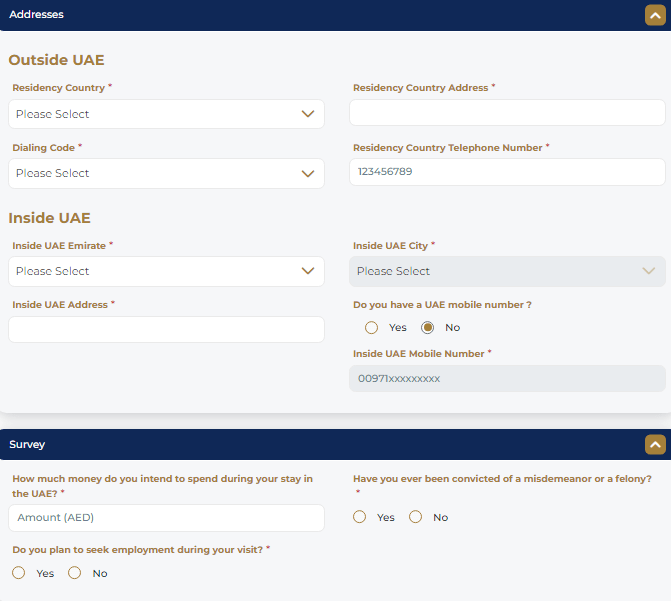Screen dimensions: 671x601
Task: Open the Residency Country dropdown
Action: (x=166, y=114)
